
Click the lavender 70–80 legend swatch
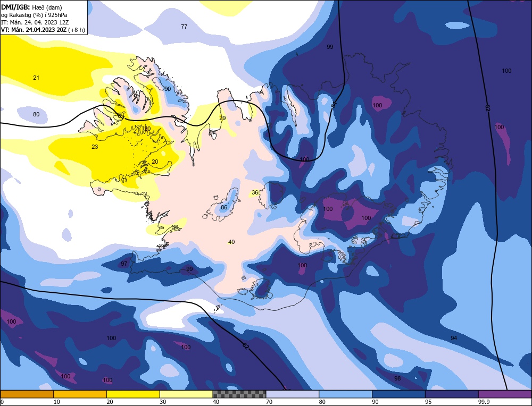[293, 394]
